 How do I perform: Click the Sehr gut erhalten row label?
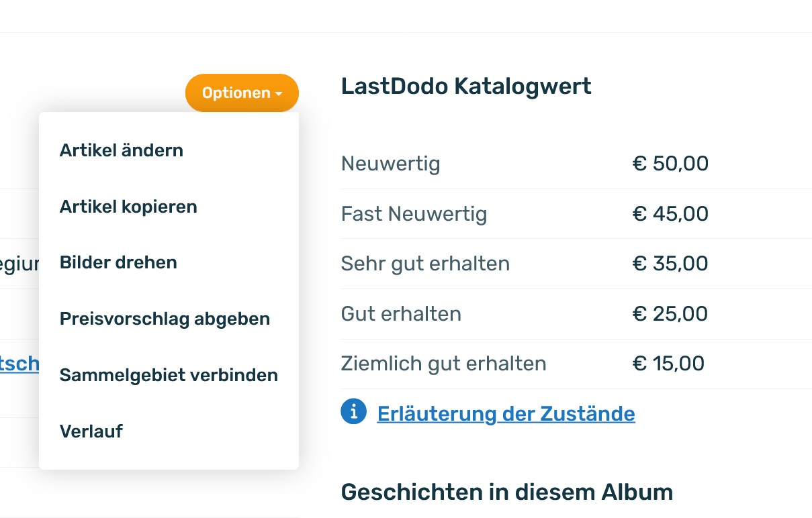coord(425,264)
